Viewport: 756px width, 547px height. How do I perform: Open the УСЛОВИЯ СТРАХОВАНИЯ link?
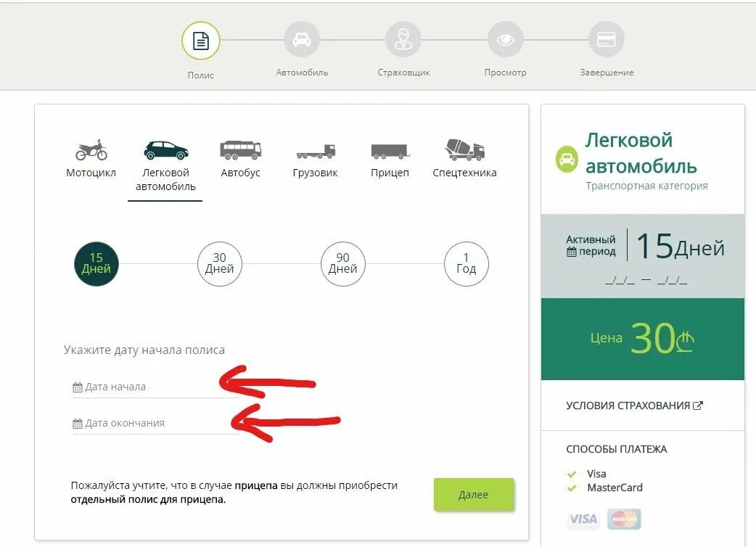(635, 406)
